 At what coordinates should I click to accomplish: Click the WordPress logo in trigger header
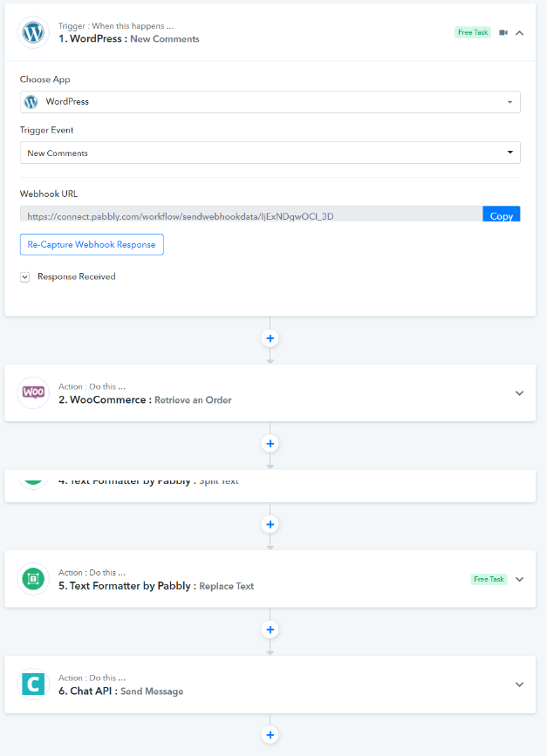33,32
